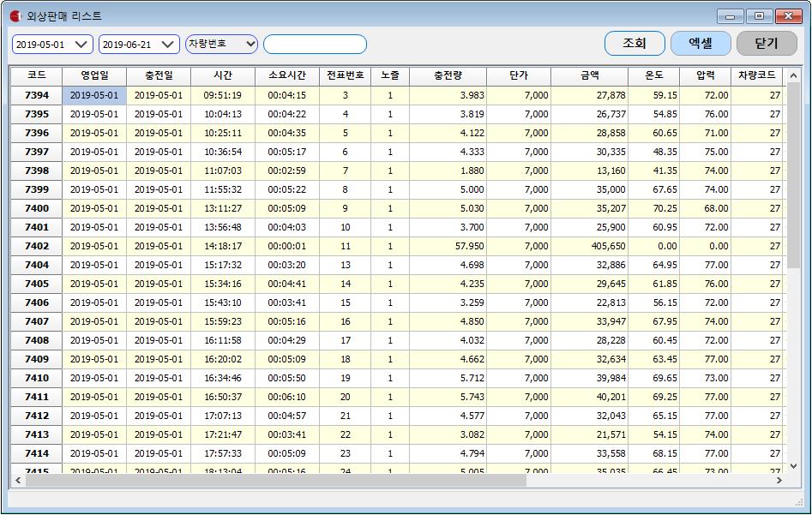Click the duration cell 00:06:10
812x515 pixels.
point(287,397)
